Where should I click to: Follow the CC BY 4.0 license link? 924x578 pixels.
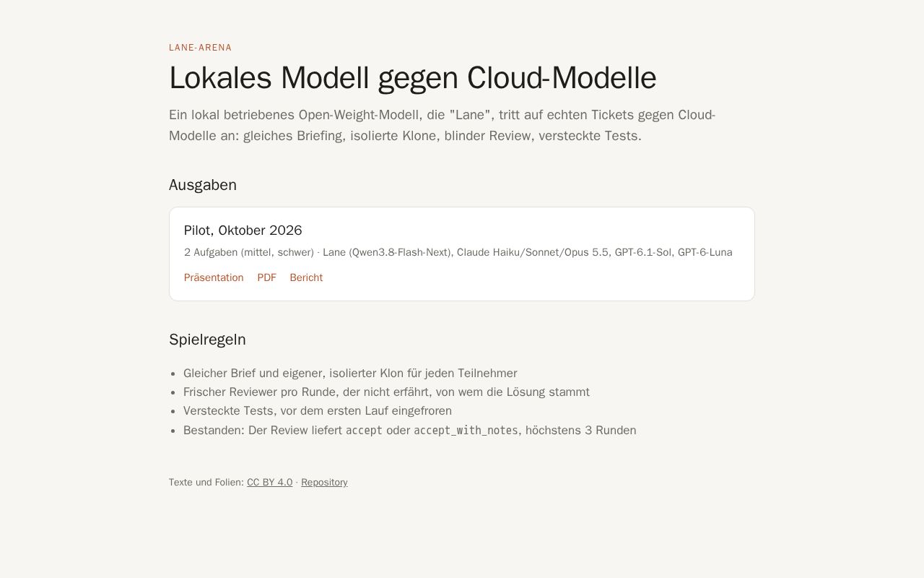click(x=269, y=482)
